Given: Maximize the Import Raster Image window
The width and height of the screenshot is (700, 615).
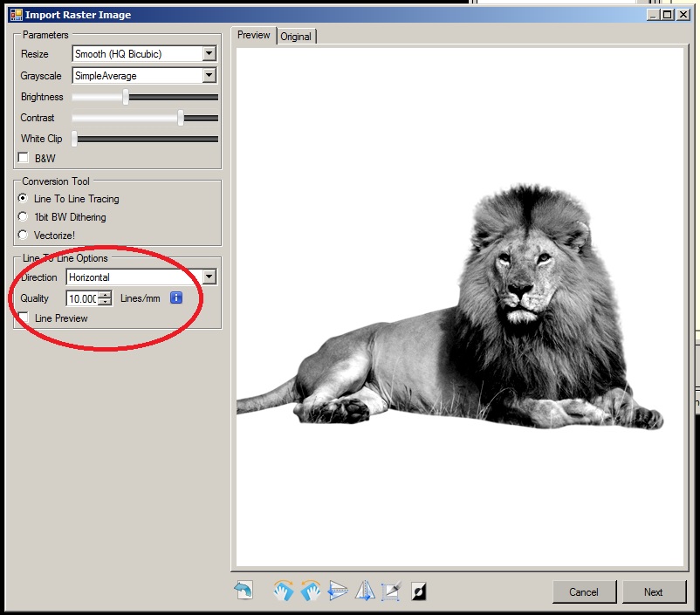Looking at the screenshot, I should click(x=668, y=15).
